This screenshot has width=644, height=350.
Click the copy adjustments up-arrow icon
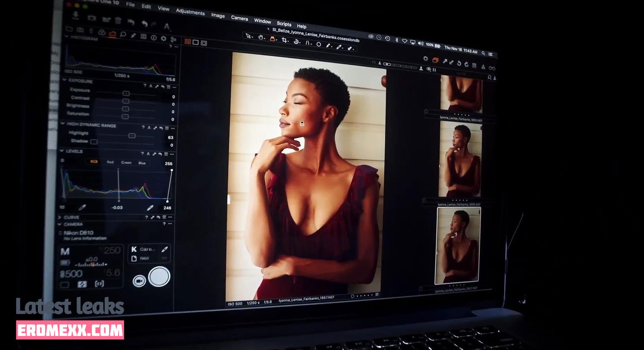pos(445,61)
